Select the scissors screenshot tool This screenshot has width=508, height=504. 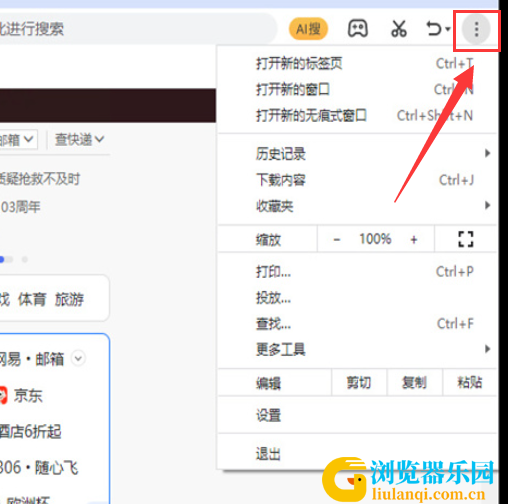[x=399, y=29]
